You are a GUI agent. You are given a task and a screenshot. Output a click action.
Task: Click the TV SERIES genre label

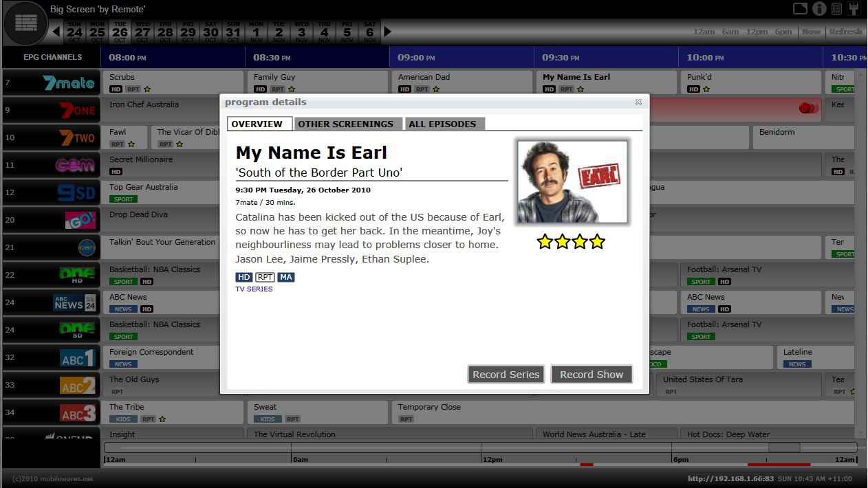(x=254, y=289)
